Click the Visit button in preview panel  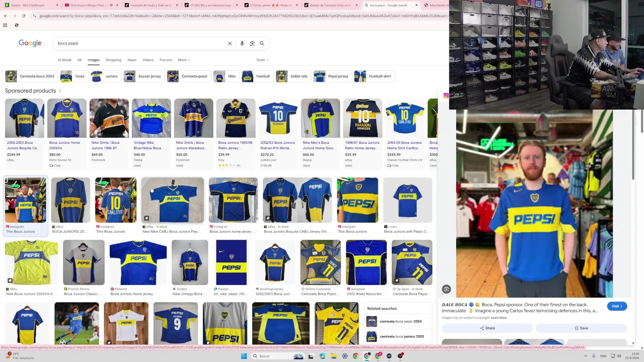(x=617, y=306)
